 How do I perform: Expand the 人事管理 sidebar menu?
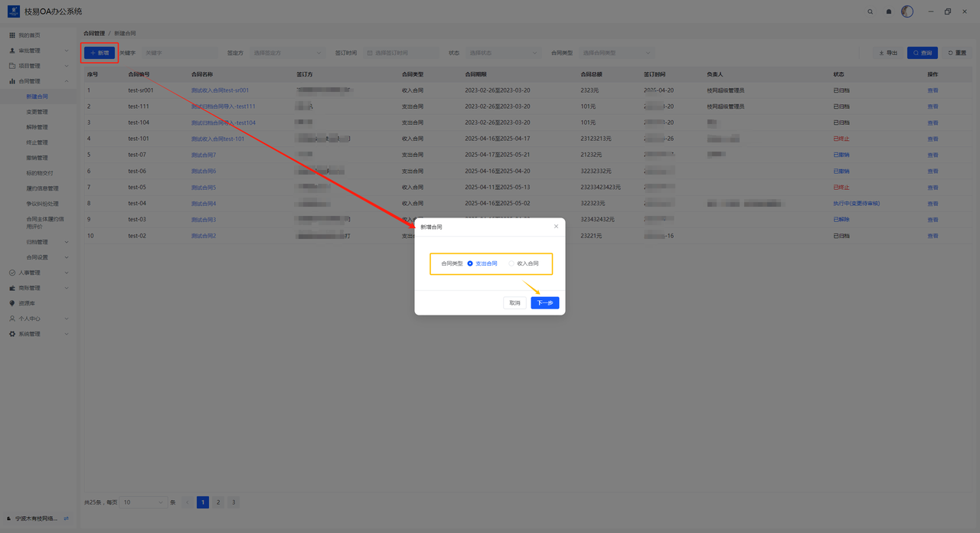[38, 273]
